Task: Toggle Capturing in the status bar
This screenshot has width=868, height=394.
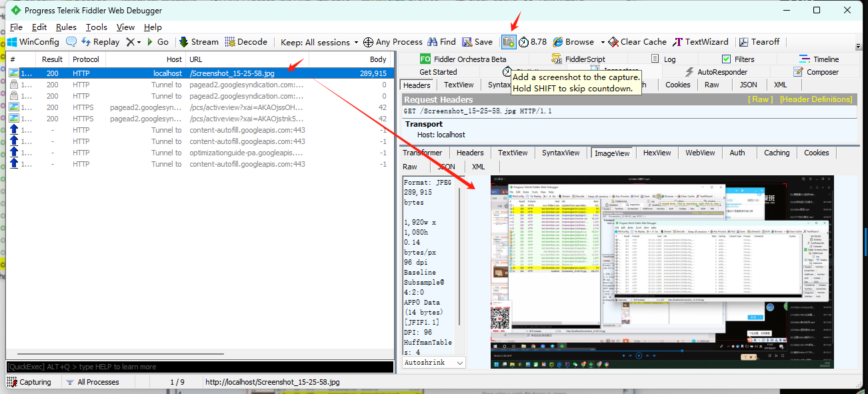Action: coord(29,382)
